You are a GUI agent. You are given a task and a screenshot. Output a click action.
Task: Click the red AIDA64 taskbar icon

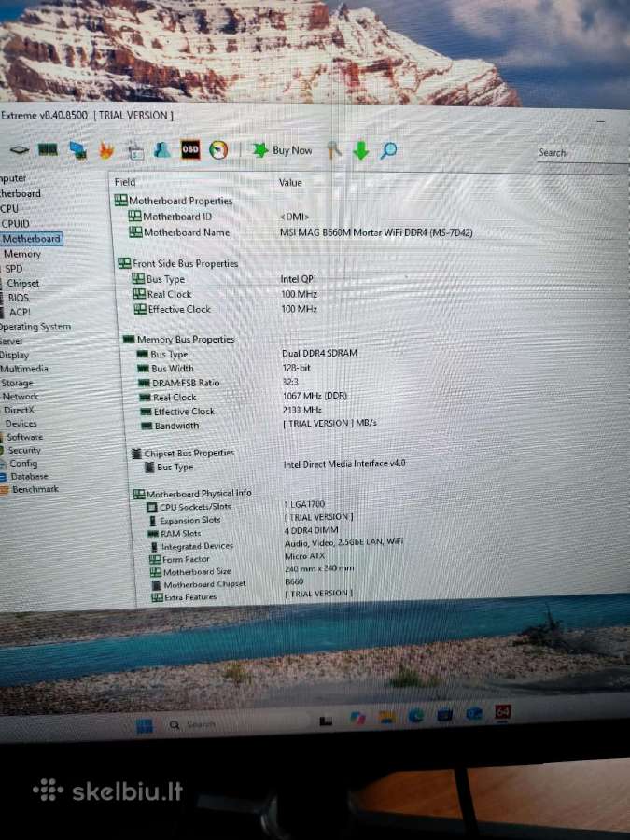[502, 712]
